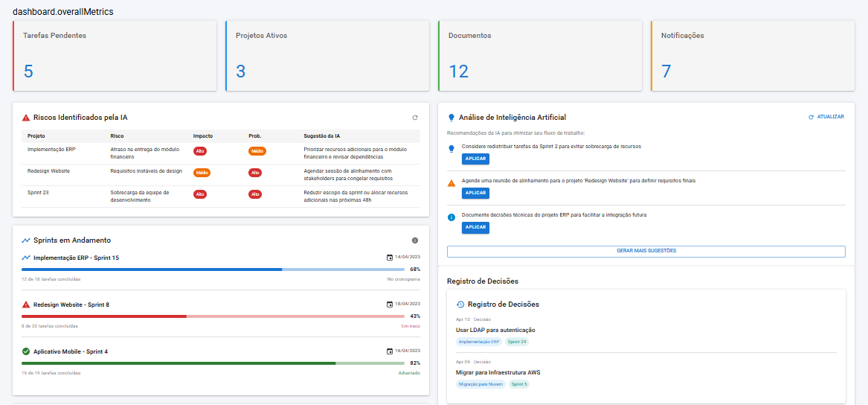This screenshot has height=405, width=868.
Task: Open the Notificações metric card
Action: click(x=753, y=57)
